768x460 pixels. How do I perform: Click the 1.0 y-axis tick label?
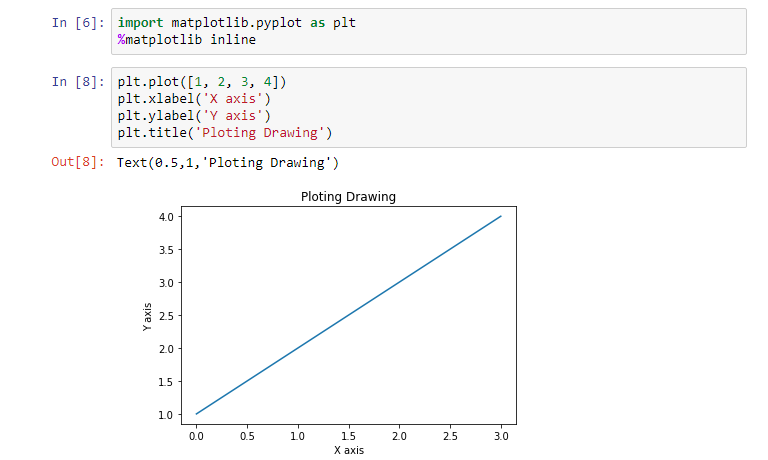click(167, 415)
